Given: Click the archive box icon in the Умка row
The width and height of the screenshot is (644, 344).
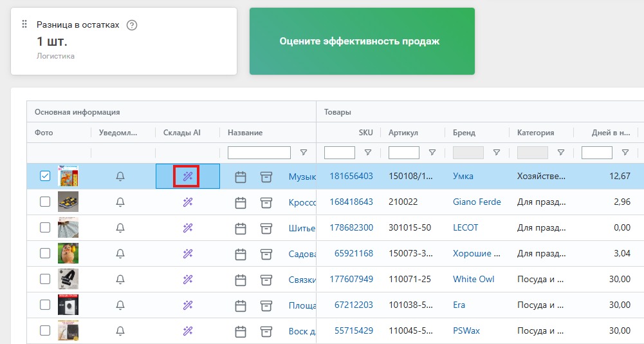Looking at the screenshot, I should (x=266, y=177).
